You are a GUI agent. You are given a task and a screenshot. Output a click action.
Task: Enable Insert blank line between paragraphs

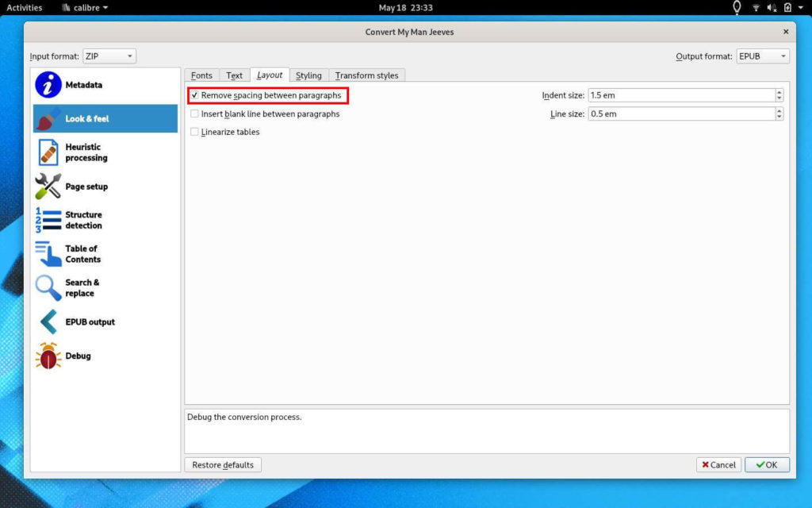[195, 114]
